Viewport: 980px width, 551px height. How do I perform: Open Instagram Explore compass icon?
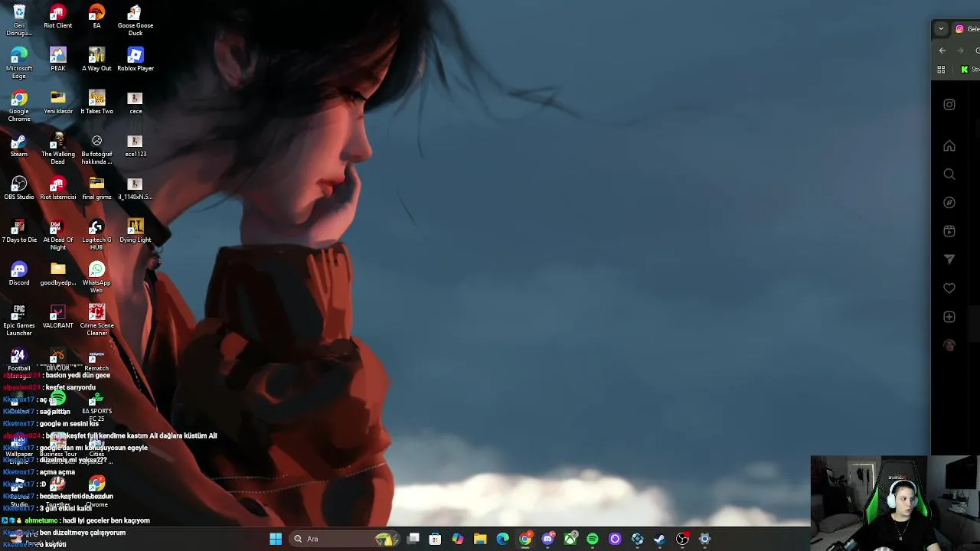(949, 203)
